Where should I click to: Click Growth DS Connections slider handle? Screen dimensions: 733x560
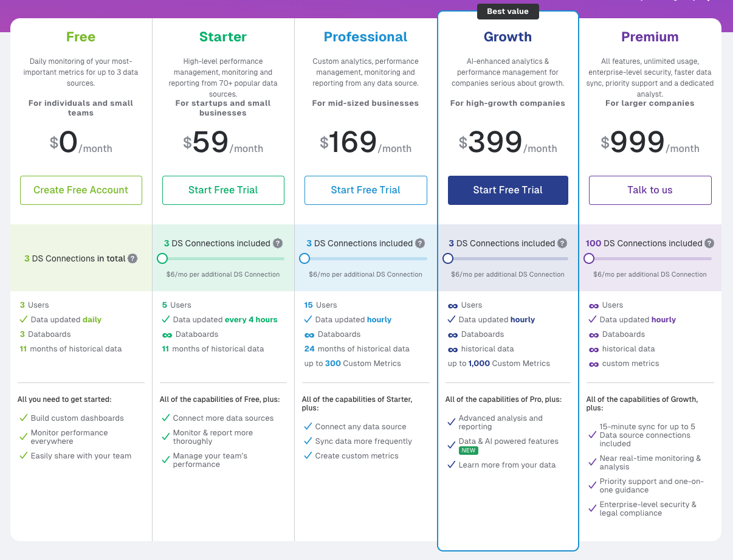[448, 258]
